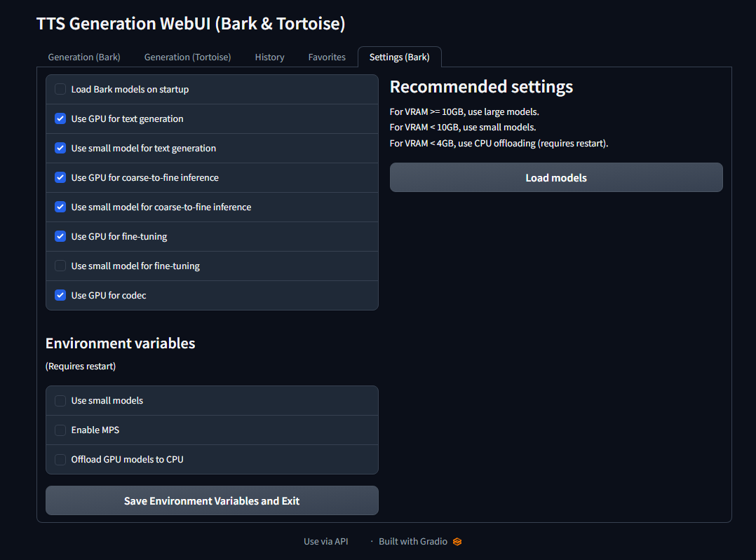Click Save Environment Variables and Exit

[x=212, y=500]
